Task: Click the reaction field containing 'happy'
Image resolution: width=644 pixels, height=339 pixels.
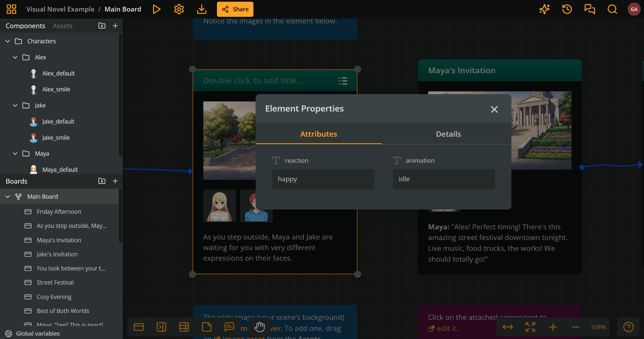Action: (323, 179)
